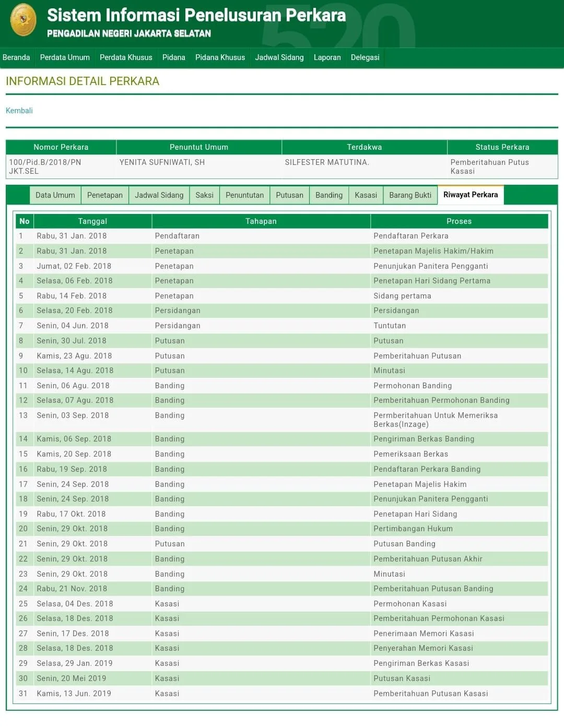Switch to the Putusan tab
The image size is (564, 728).
point(289,195)
